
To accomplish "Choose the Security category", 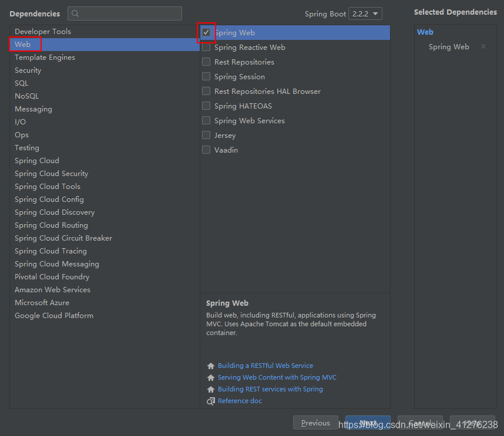I will tap(105, 70).
